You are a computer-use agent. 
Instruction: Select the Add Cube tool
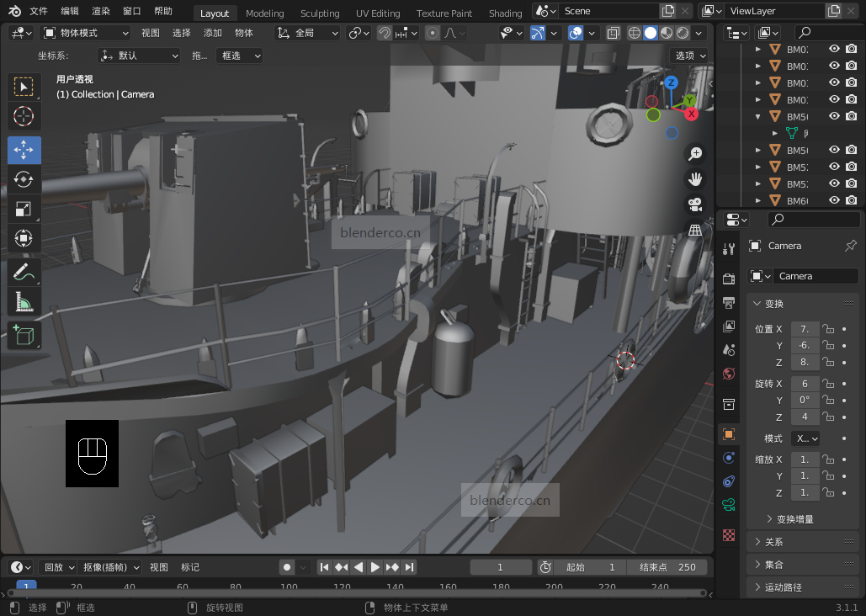pyautogui.click(x=24, y=335)
